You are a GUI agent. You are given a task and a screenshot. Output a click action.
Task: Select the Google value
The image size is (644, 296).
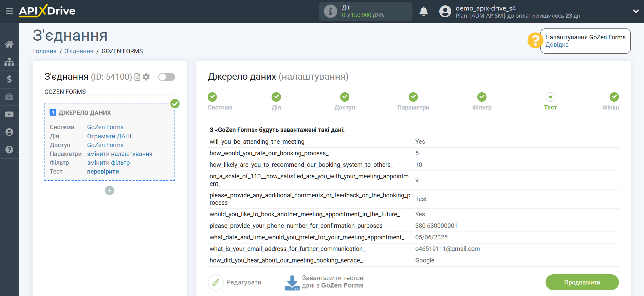(x=425, y=260)
